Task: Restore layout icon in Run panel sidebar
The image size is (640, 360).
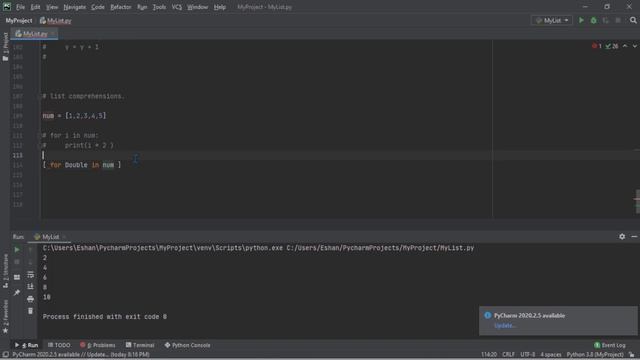Action: (17, 277)
